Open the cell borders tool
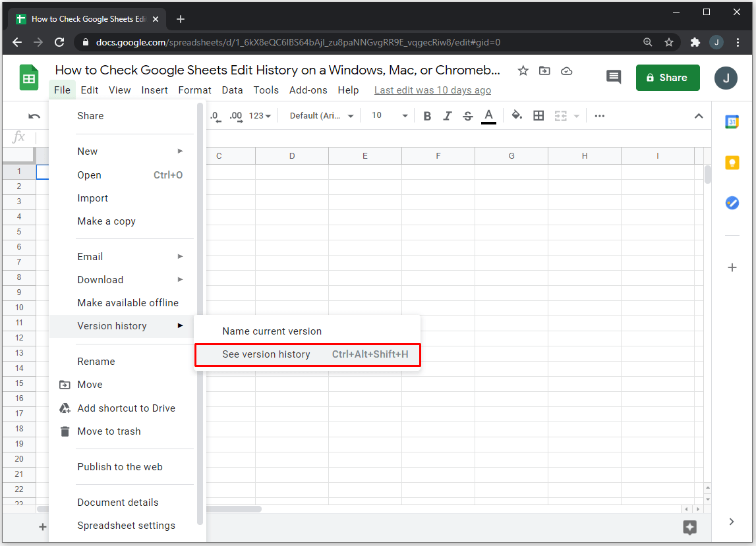Screen dimensions: 756x546 [x=538, y=116]
